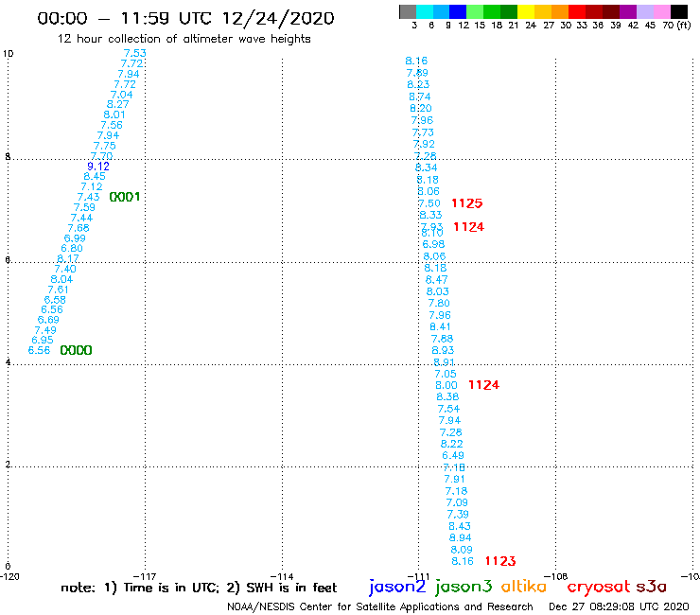Image resolution: width=700 pixels, height=615 pixels.
Task: Click the cyan swatch in the color scale
Action: [425, 11]
